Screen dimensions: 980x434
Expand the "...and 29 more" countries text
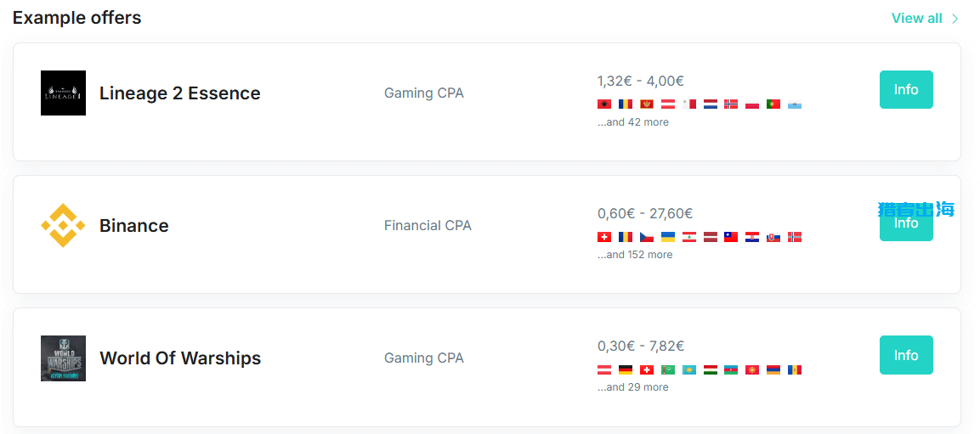(x=632, y=387)
